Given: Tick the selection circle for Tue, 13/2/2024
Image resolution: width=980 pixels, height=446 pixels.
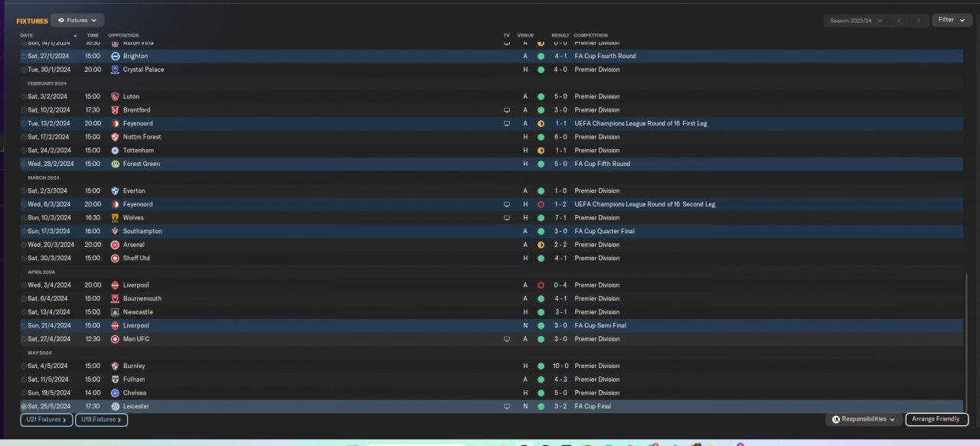Looking at the screenshot, I should point(24,123).
